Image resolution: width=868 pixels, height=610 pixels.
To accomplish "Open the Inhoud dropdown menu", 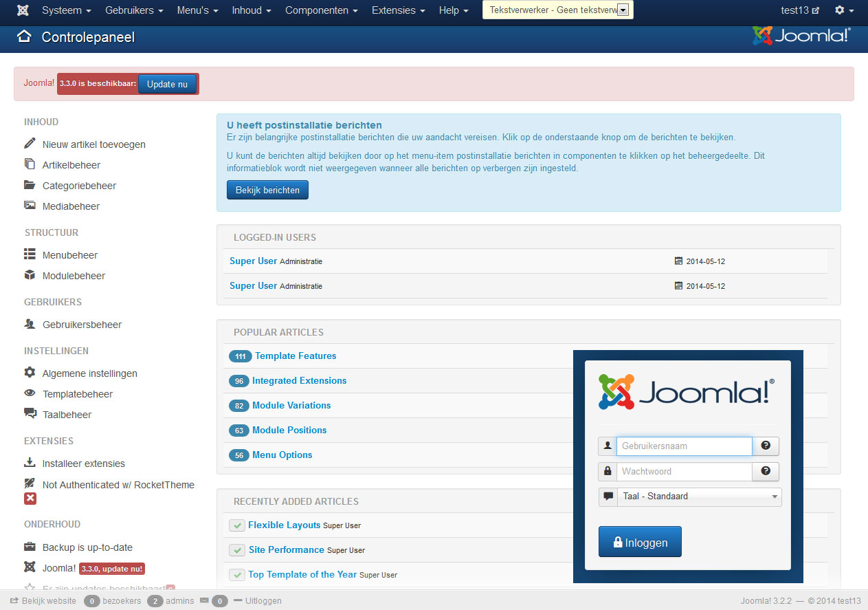I will click(252, 10).
